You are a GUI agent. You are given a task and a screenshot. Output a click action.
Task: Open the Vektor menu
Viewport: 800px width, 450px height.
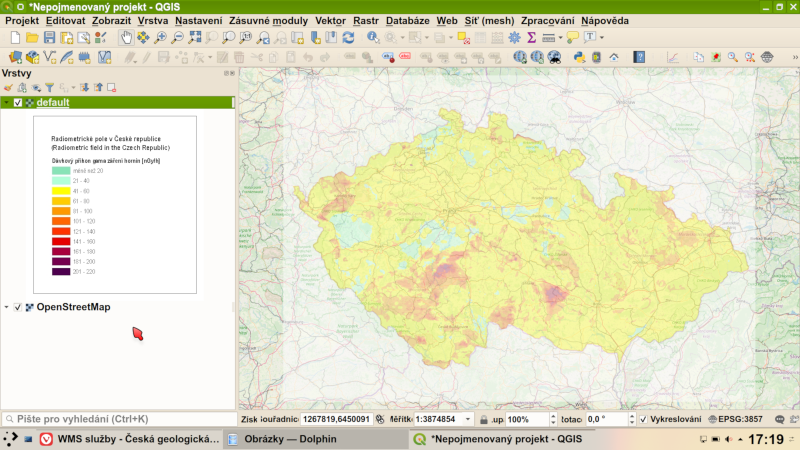point(330,20)
